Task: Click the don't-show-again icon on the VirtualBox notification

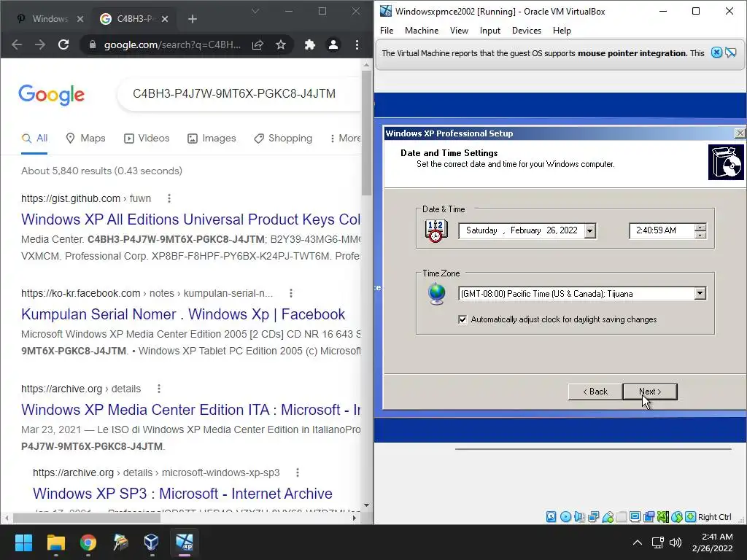Action: pyautogui.click(x=731, y=52)
